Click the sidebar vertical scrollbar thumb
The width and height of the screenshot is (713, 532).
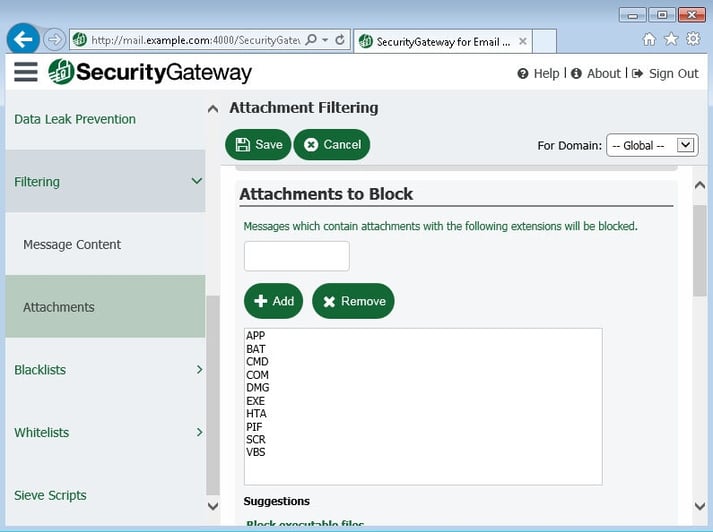(213, 395)
